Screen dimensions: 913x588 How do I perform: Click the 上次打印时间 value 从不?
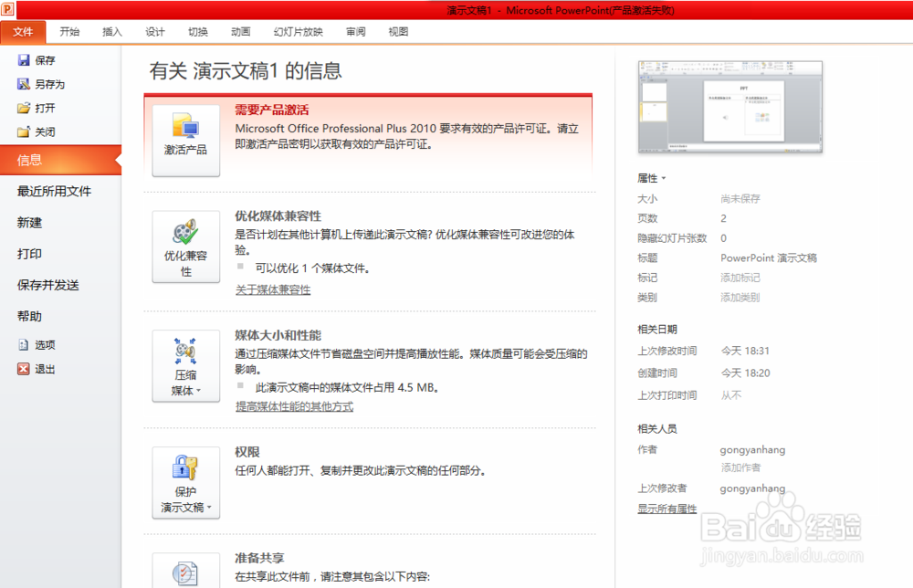pyautogui.click(x=730, y=394)
